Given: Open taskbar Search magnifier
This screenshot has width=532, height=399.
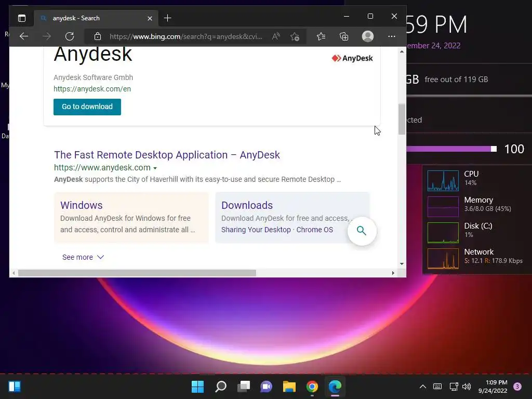Looking at the screenshot, I should 220,387.
